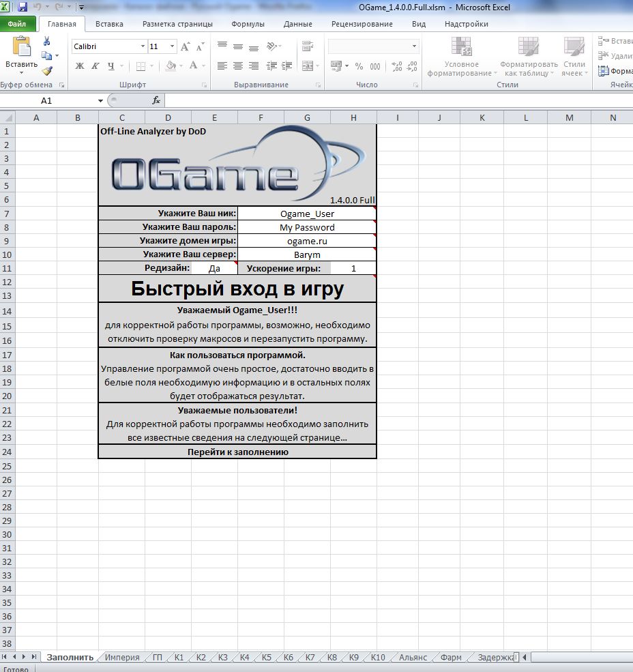Image resolution: width=633 pixels, height=672 pixels.
Task: Center cell text horizontally
Action: [238, 65]
